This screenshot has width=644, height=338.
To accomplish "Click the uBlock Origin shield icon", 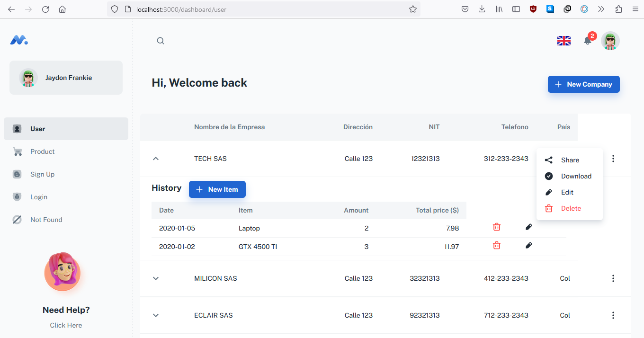I will 533,9.
